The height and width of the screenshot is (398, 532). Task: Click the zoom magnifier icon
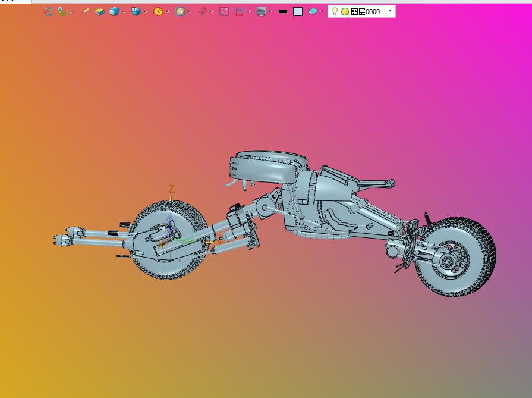click(x=180, y=11)
